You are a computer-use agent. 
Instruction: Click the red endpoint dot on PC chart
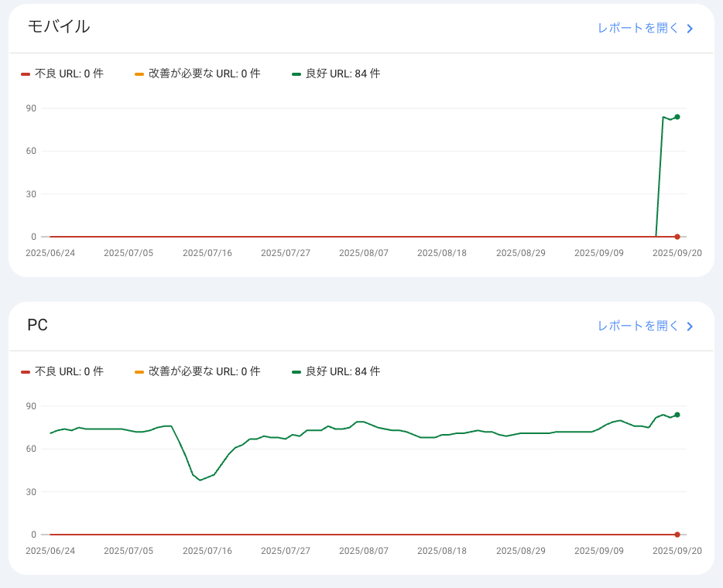pyautogui.click(x=677, y=535)
